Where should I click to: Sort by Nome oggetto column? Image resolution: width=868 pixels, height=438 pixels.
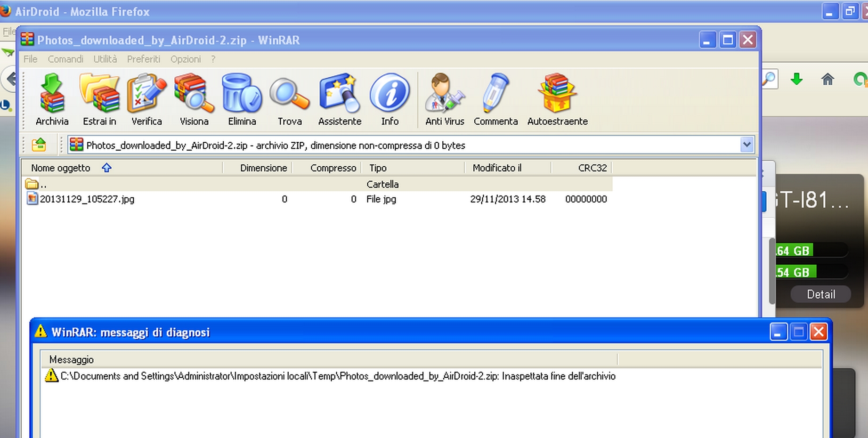pyautogui.click(x=122, y=168)
